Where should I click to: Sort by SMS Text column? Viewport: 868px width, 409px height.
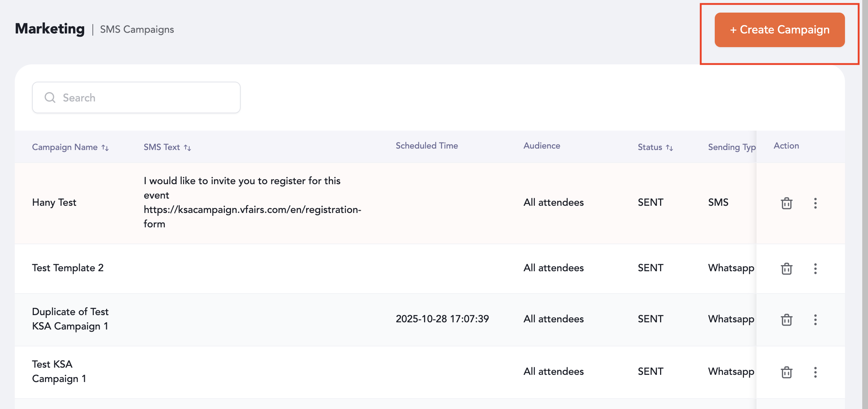coord(187,147)
